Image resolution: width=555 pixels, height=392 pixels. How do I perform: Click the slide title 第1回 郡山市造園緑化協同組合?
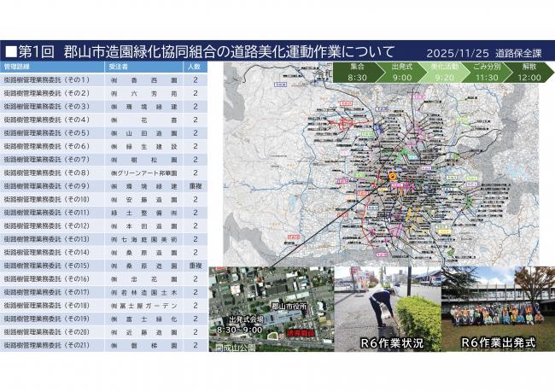201,51
